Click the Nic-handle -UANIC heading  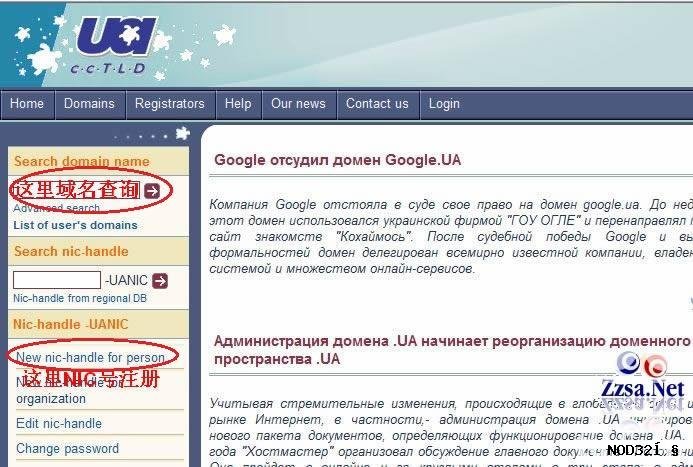70,324
